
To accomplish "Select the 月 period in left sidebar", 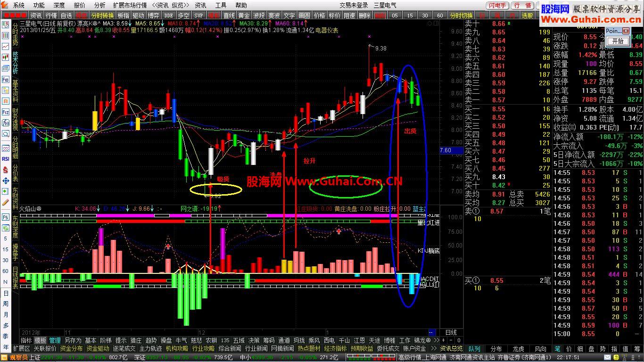I will click(6, 315).
